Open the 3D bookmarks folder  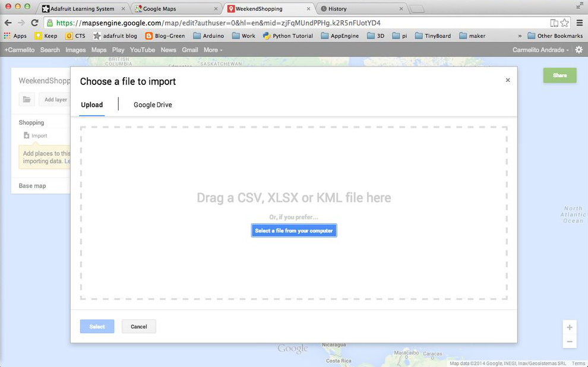pos(375,36)
